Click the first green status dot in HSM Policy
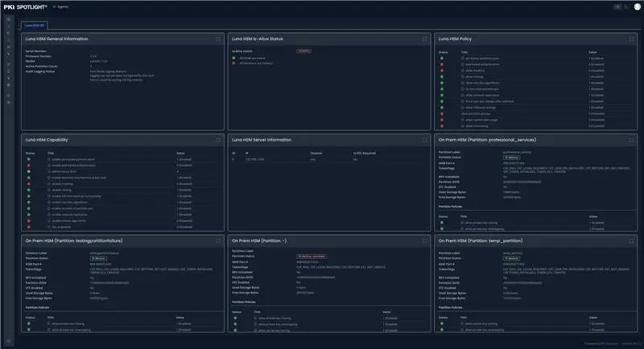This screenshot has width=644, height=349. 442,58
